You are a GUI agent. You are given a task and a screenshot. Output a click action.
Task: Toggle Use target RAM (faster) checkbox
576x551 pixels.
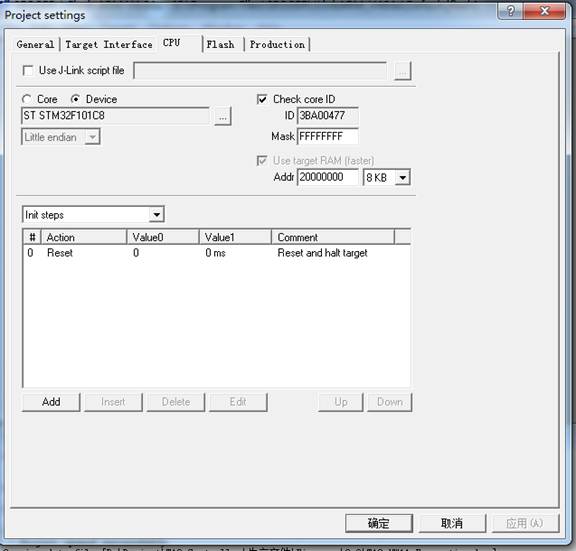[262, 161]
